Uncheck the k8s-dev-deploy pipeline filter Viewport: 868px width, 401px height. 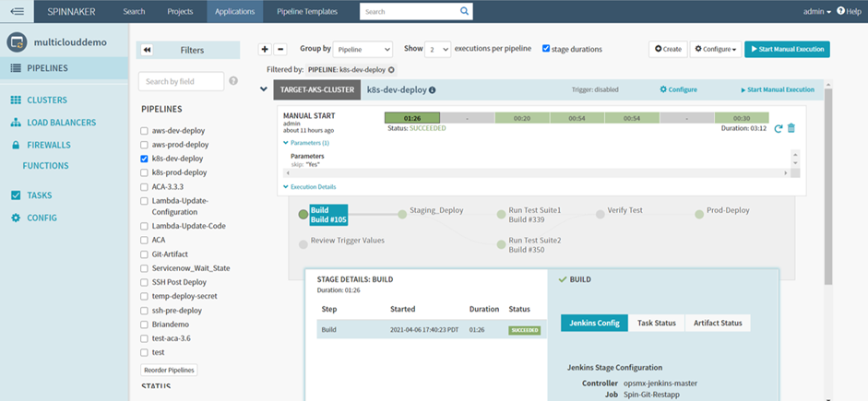[144, 159]
